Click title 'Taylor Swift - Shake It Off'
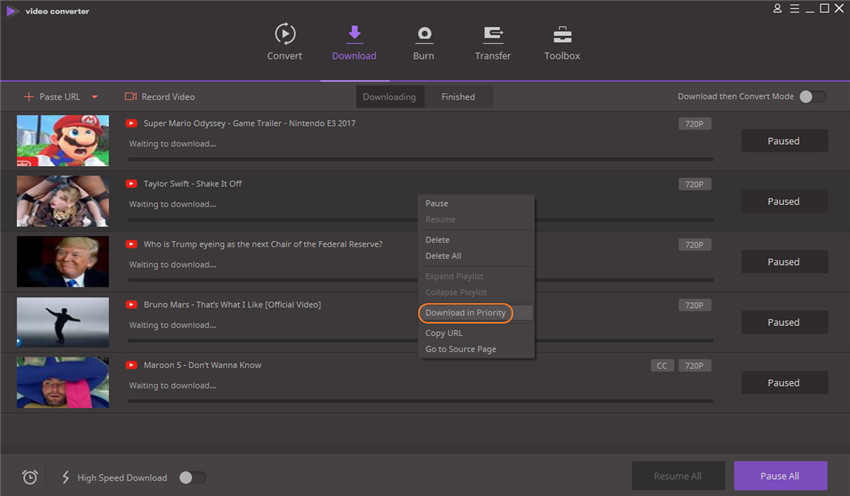The height and width of the screenshot is (496, 850). 192,184
